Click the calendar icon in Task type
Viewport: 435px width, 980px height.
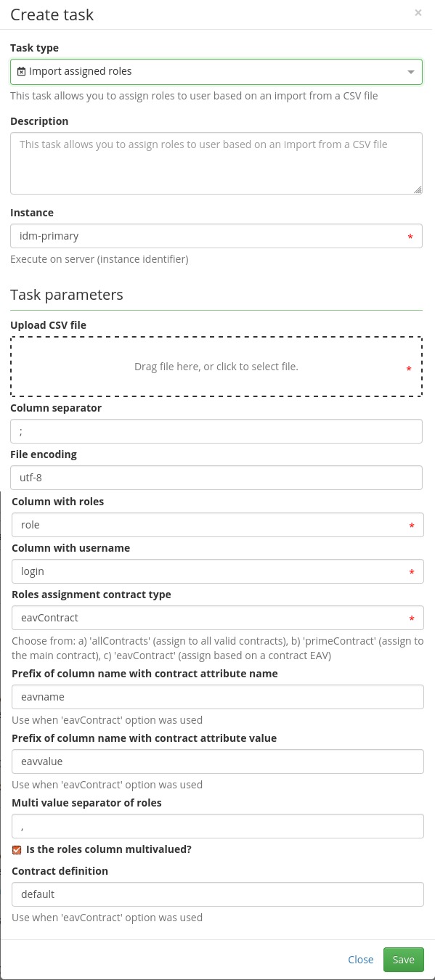[22, 72]
